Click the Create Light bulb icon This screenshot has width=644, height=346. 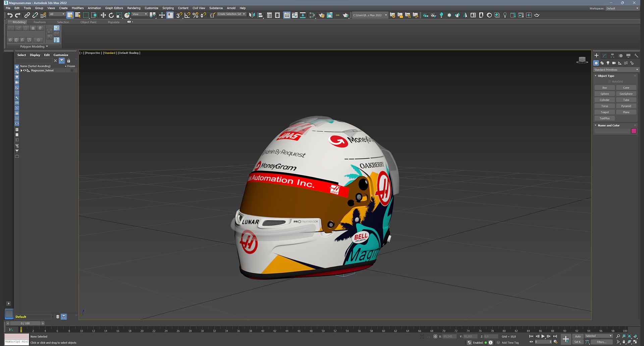441,15
